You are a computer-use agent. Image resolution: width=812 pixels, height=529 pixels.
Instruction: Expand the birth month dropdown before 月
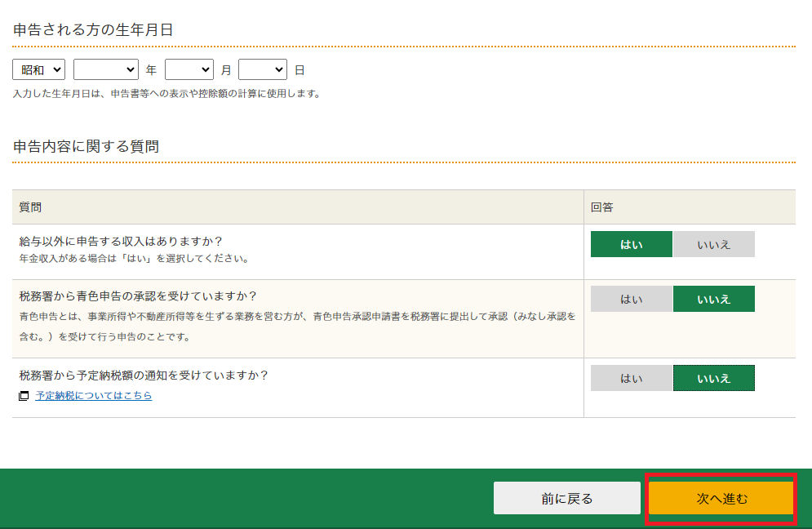click(x=189, y=70)
